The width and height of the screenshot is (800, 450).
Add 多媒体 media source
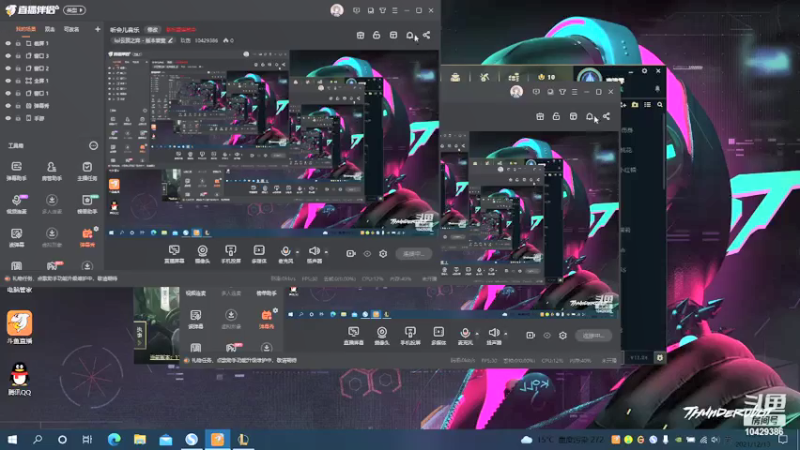coord(259,254)
